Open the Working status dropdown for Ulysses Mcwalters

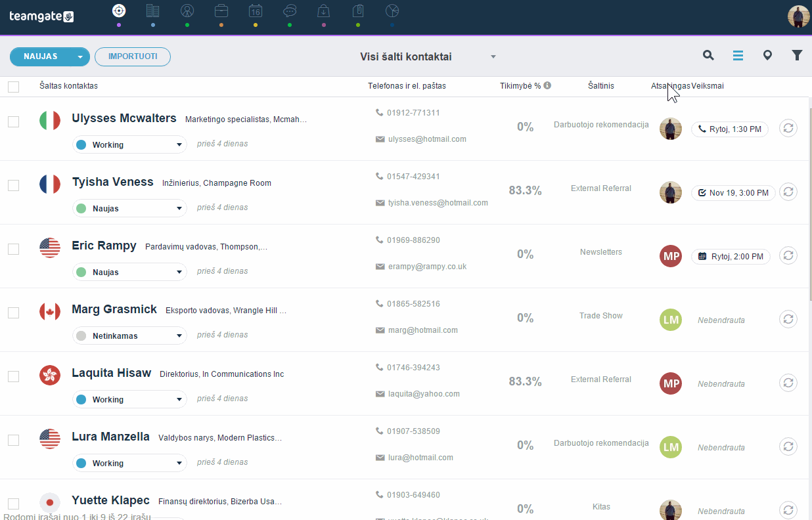coord(129,144)
